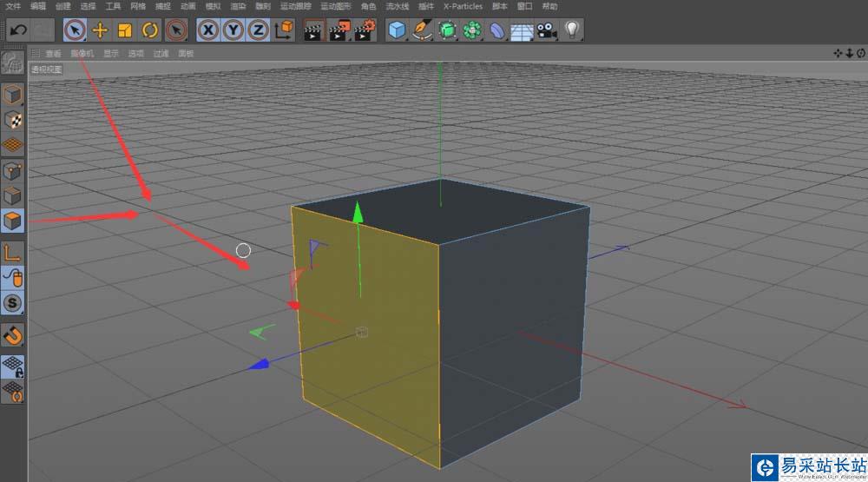Add a light with the bulb icon
The height and width of the screenshot is (482, 868).
click(572, 30)
